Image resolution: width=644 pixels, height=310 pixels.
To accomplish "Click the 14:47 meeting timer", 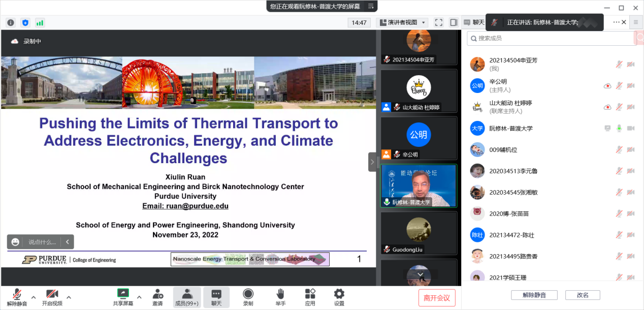I will pyautogui.click(x=359, y=22).
